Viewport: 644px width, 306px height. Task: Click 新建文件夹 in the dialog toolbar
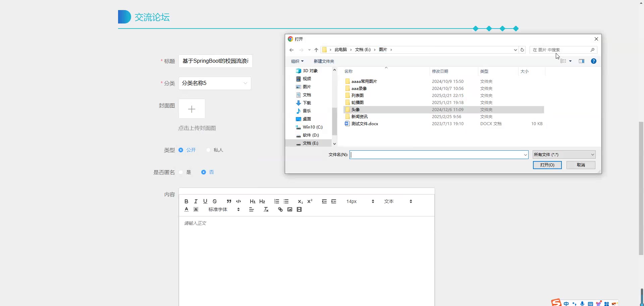pyautogui.click(x=324, y=61)
